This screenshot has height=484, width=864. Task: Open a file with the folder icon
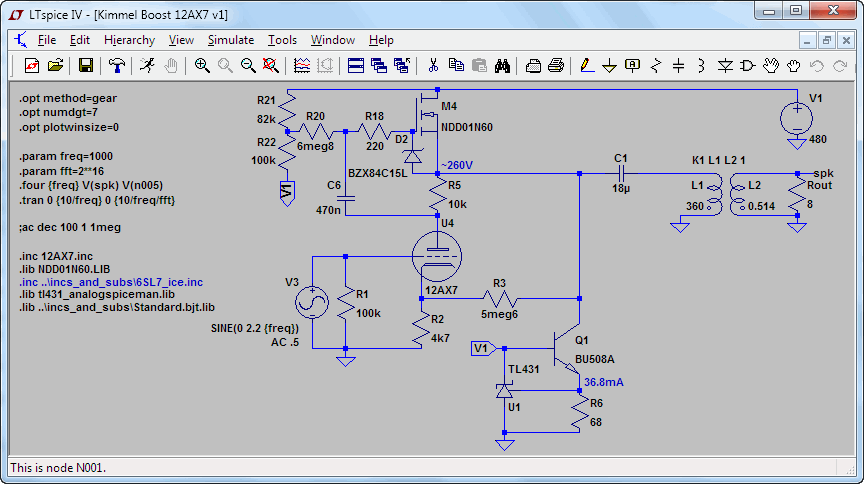(x=55, y=66)
